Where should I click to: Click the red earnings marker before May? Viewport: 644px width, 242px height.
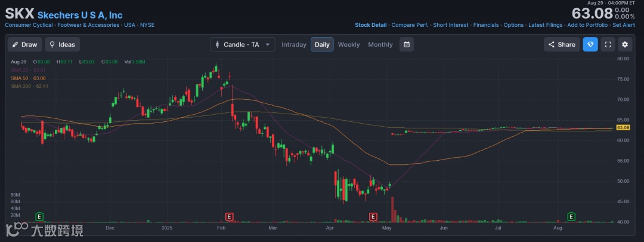pos(373,216)
